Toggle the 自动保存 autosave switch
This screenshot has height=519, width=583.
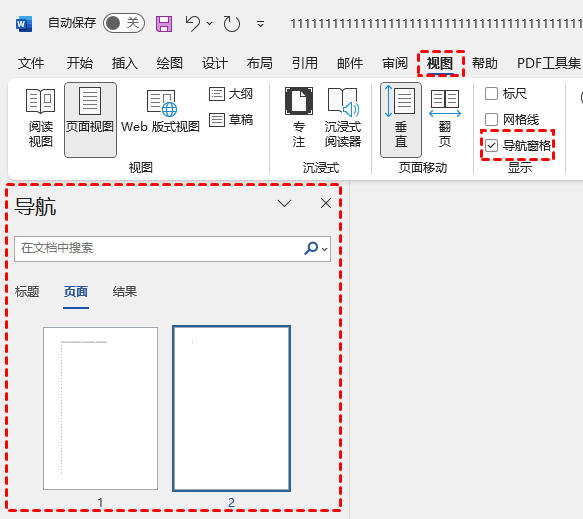[x=124, y=23]
